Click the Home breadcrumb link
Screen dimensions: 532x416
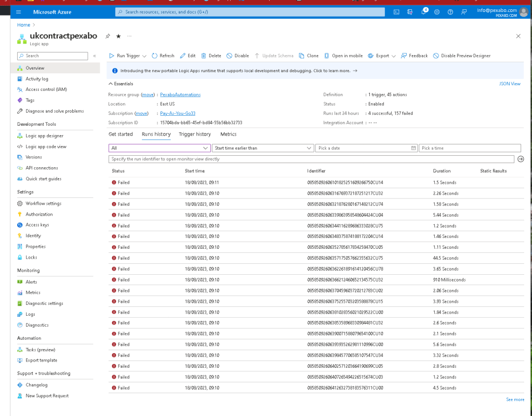click(24, 25)
